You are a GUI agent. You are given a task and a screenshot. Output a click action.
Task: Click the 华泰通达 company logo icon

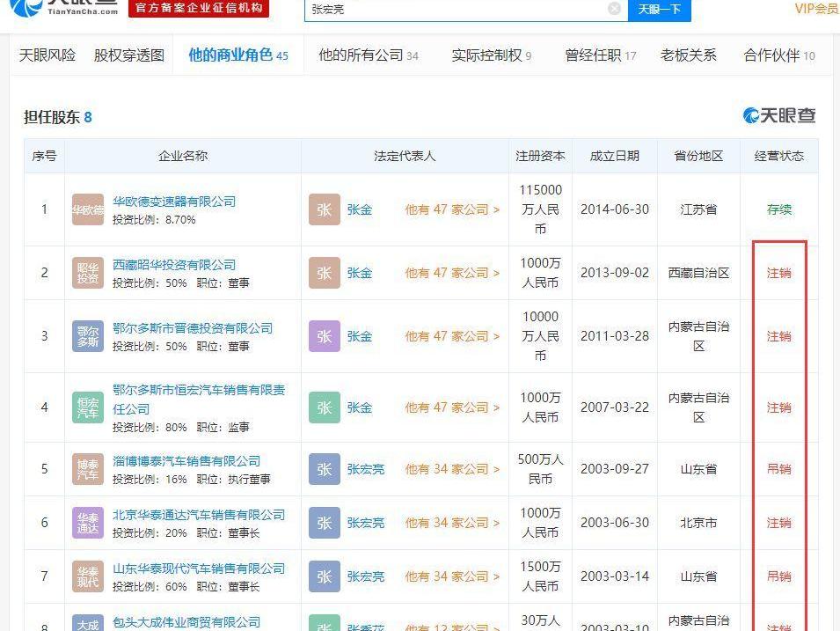(x=88, y=523)
